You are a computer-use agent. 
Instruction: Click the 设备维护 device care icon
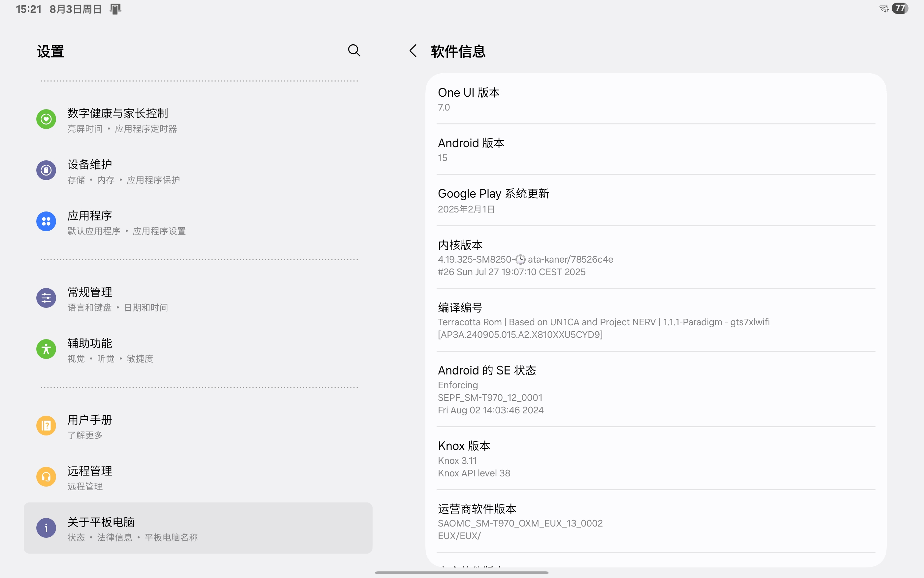point(46,170)
